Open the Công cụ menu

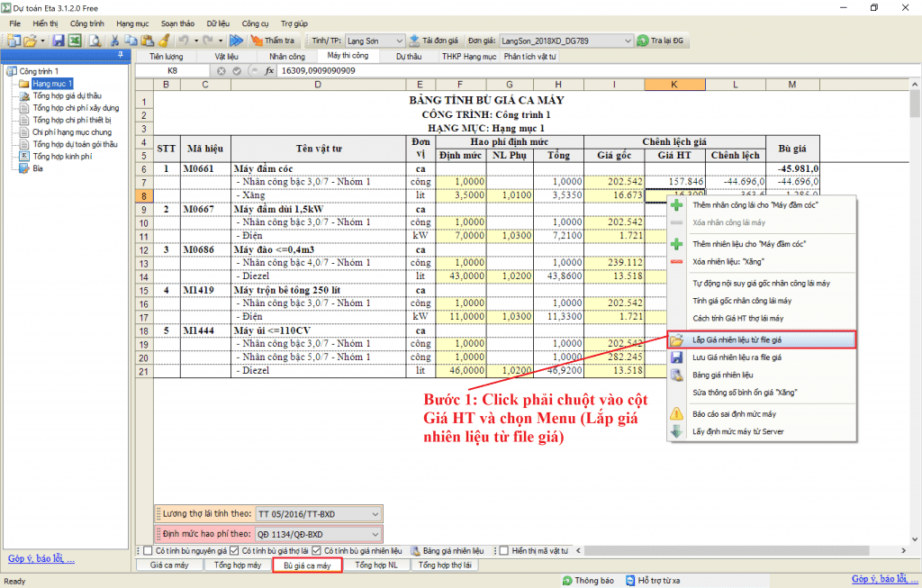tap(255, 23)
